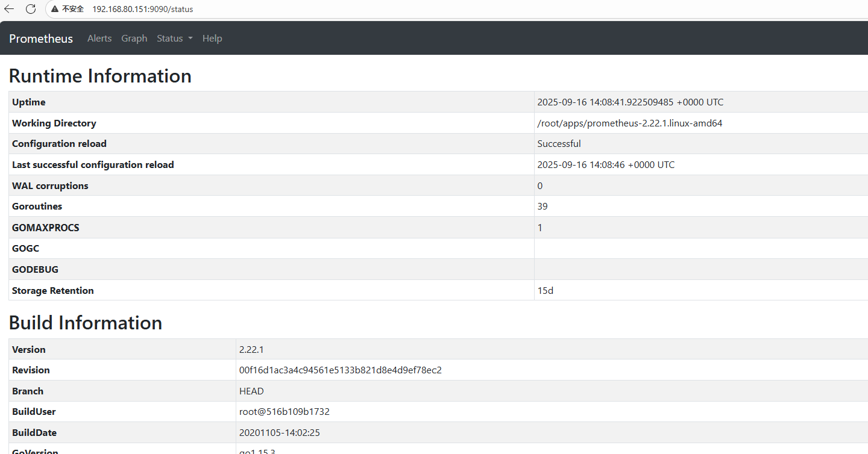
Task: Click the Version label in Build Information
Action: click(29, 350)
